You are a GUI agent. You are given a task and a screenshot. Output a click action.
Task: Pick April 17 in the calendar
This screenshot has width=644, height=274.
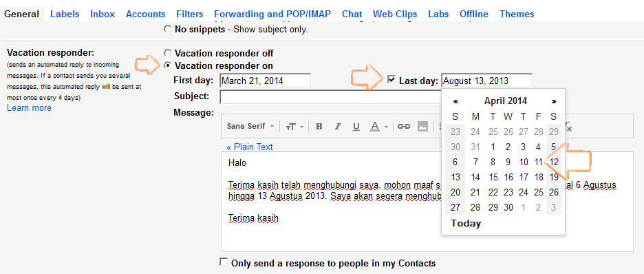tap(523, 178)
